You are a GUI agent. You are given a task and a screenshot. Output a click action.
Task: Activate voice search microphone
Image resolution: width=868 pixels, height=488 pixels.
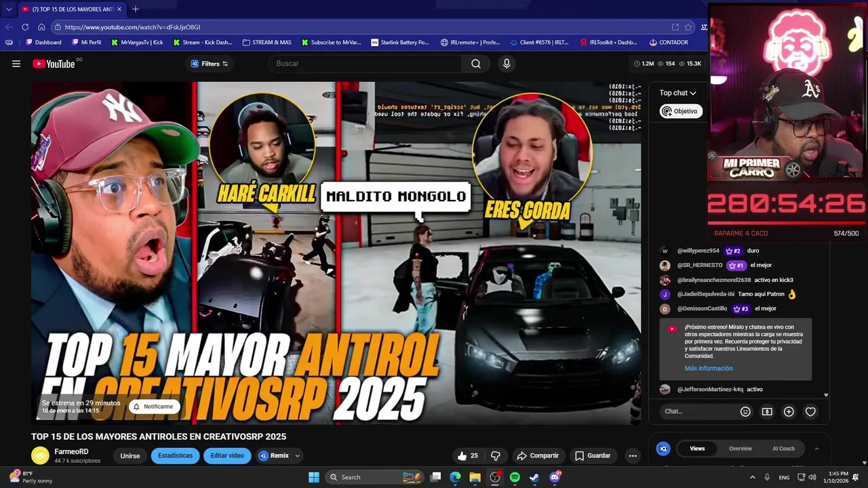(x=507, y=64)
